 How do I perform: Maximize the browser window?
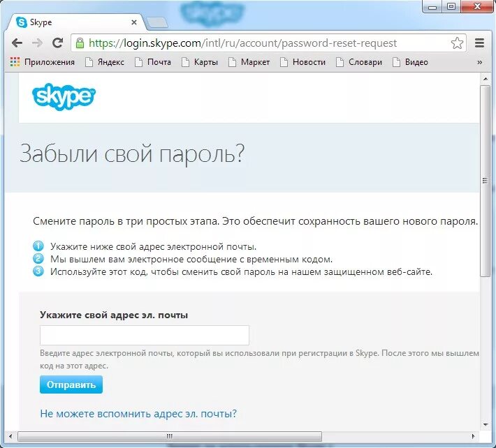tap(451, 7)
